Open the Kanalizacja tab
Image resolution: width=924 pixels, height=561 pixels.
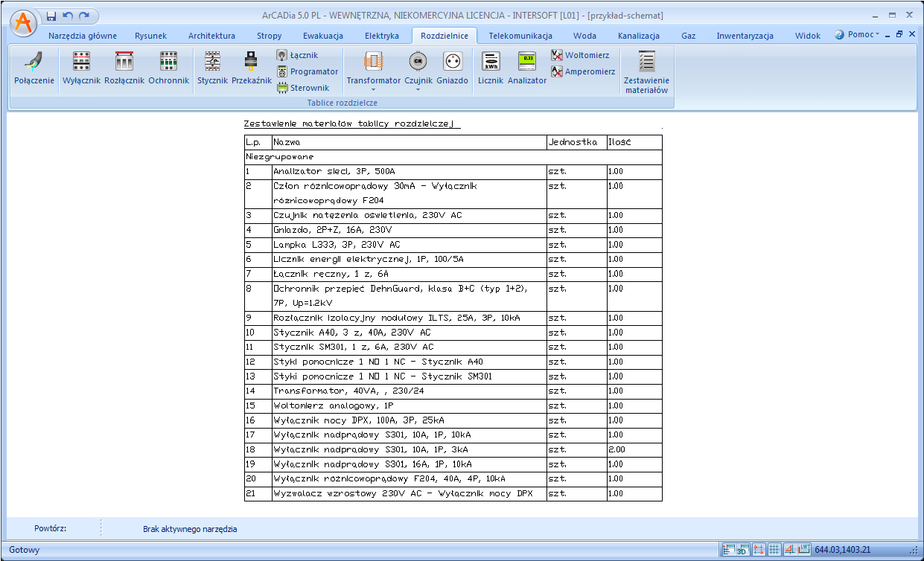pos(639,36)
